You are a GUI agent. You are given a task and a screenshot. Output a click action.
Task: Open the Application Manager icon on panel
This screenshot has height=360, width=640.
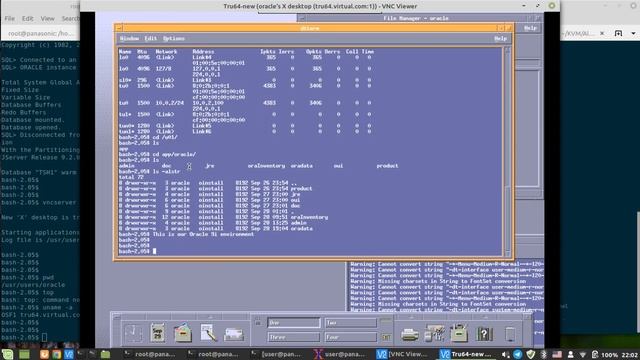[459, 333]
